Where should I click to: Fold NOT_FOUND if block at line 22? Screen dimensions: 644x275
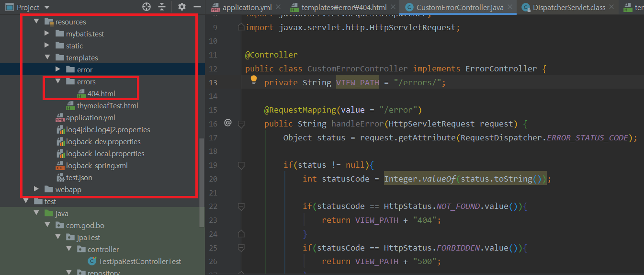click(x=241, y=206)
